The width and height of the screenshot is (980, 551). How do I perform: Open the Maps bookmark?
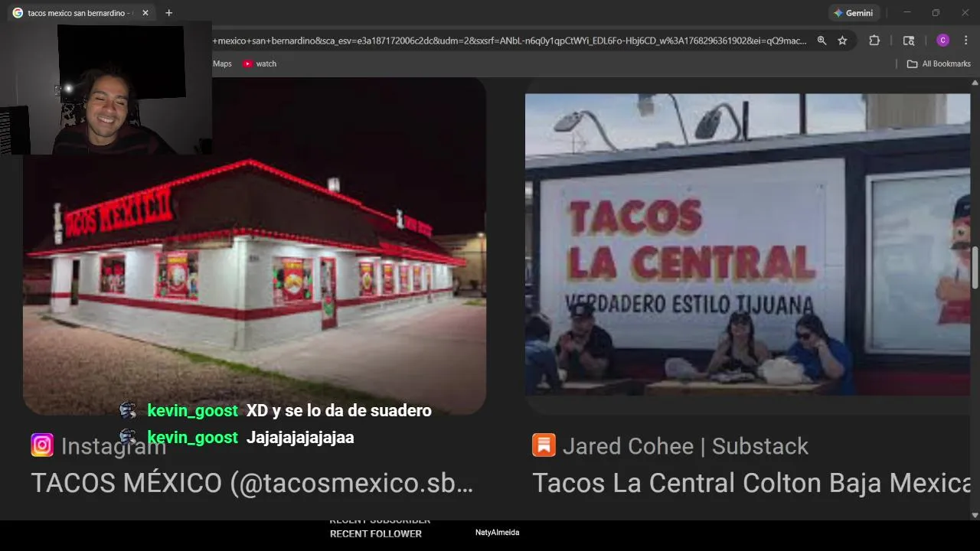(222, 64)
